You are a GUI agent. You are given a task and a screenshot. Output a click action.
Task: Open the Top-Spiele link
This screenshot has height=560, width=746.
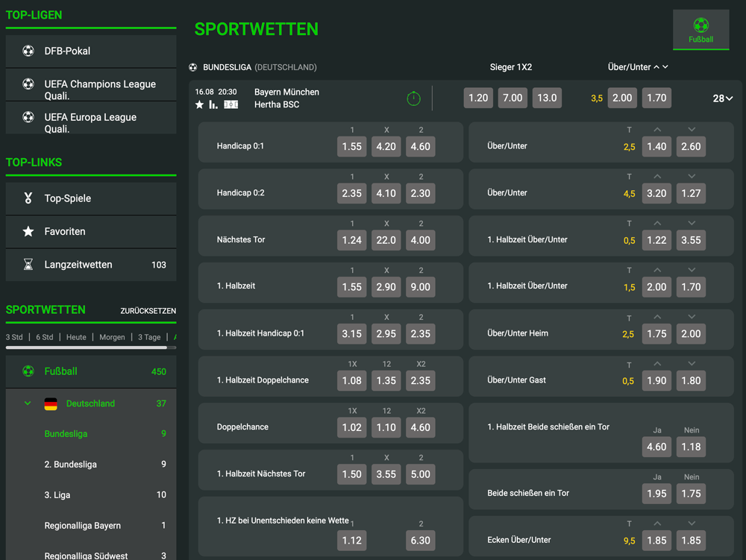[x=91, y=198]
